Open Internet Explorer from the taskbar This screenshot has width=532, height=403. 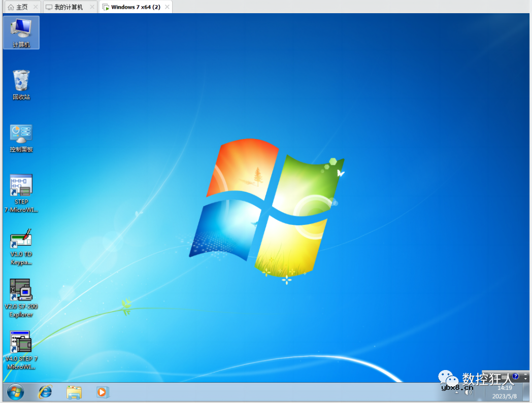45,392
